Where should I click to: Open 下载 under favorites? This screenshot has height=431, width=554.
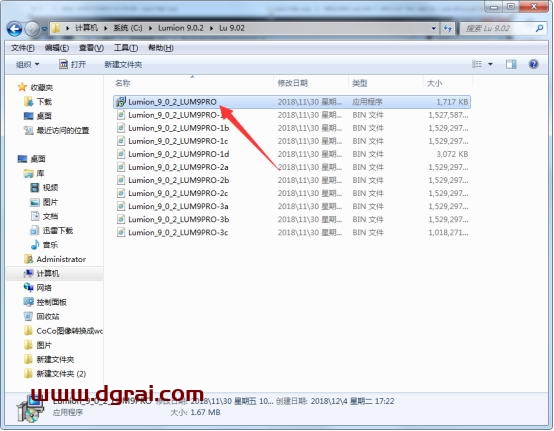[x=44, y=102]
